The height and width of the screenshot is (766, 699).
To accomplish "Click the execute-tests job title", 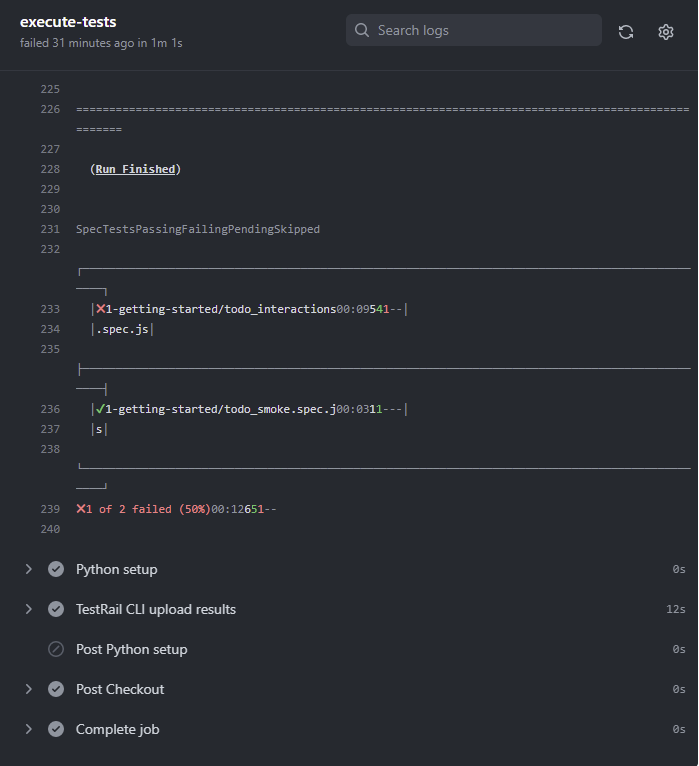I will click(x=68, y=22).
